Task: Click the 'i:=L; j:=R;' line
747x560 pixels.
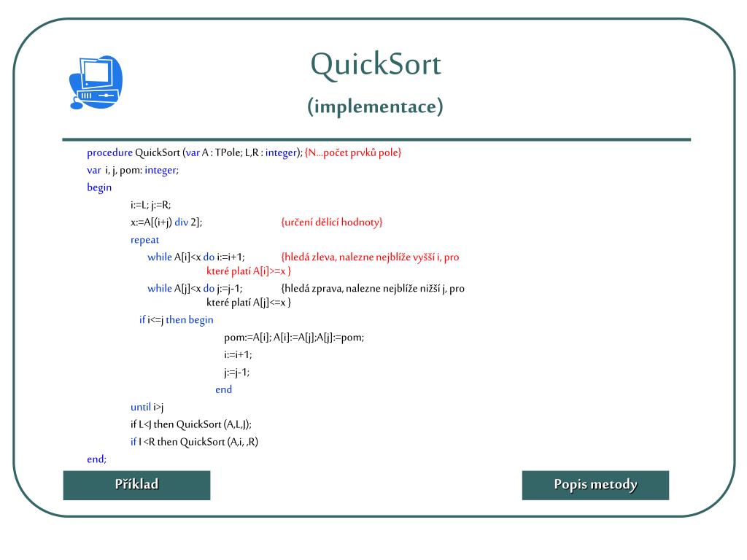Action: pyautogui.click(x=150, y=205)
